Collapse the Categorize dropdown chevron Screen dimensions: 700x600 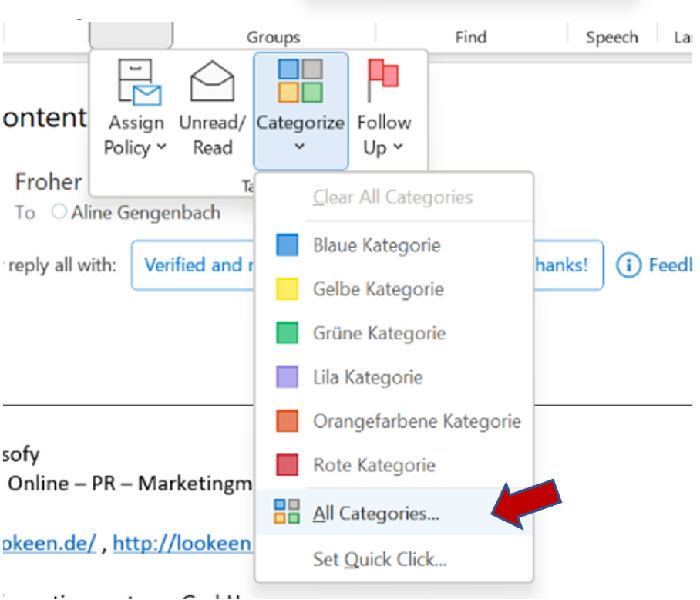[301, 147]
